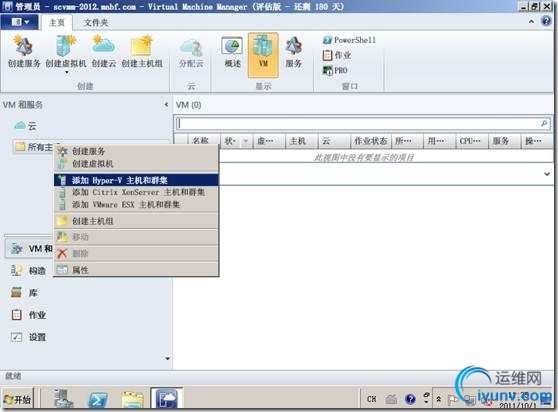558x412 pixels.
Task: Click the search magnifier icon
Action: click(544, 123)
